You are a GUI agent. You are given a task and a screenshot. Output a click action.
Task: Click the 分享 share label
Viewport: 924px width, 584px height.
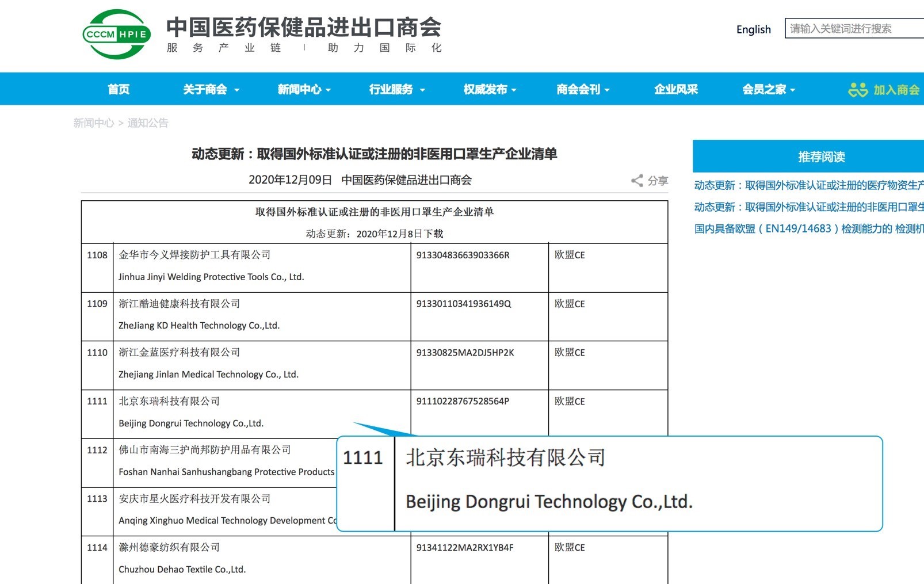[x=658, y=181]
